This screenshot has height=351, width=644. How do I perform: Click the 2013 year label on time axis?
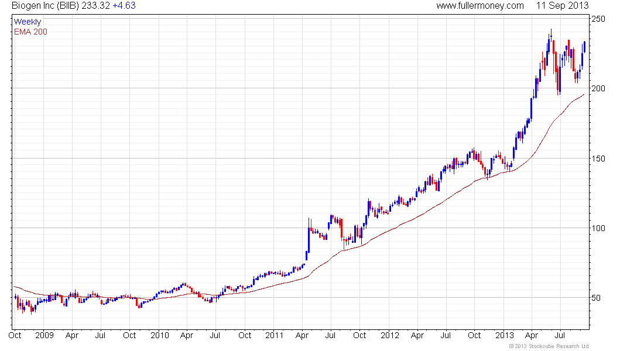point(505,335)
